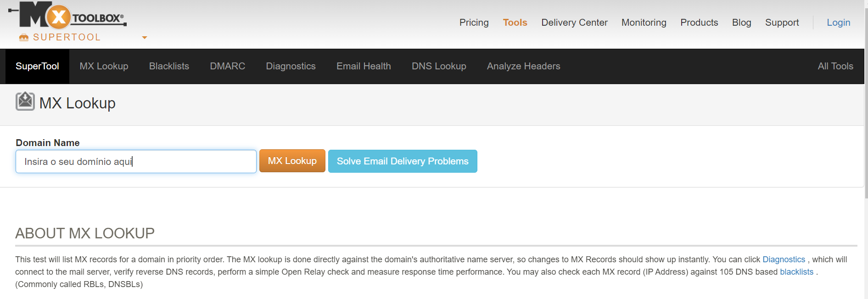Click the orange SuperTool toolbox icon

(x=24, y=37)
